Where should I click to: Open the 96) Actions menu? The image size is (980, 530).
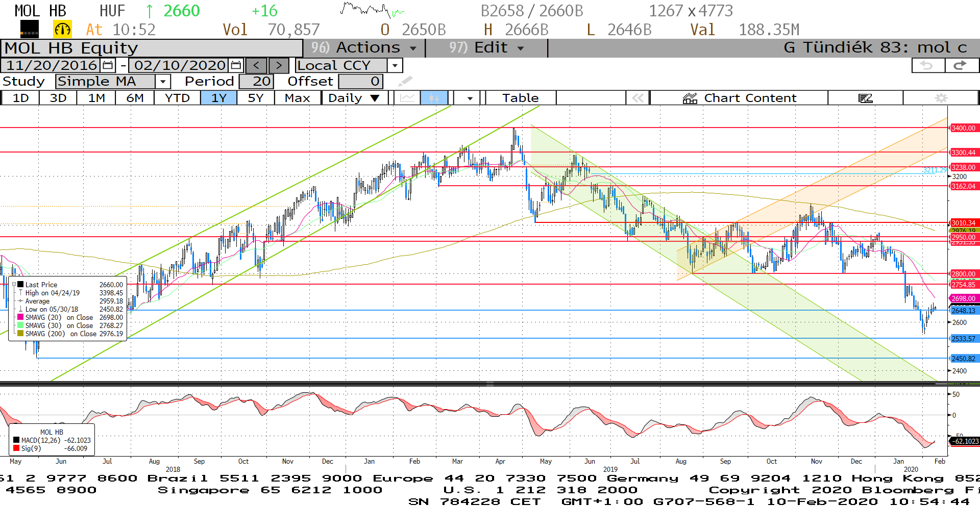tap(364, 48)
